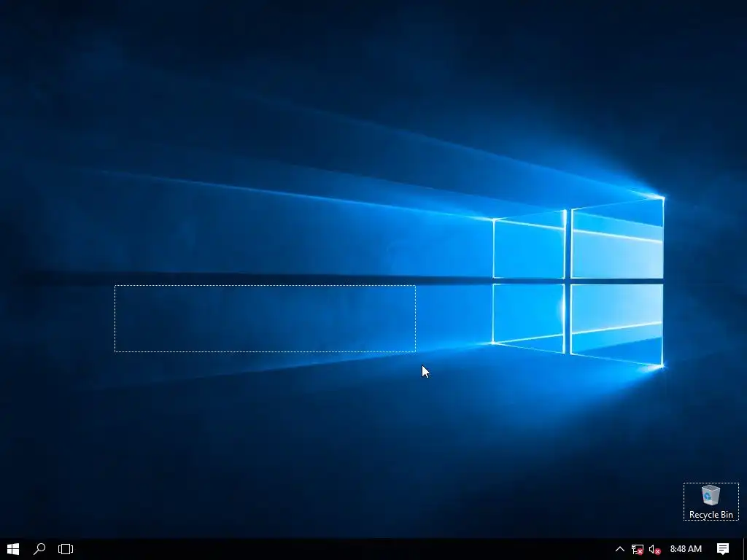Open Task View on the taskbar
The image size is (747, 560).
click(x=65, y=549)
